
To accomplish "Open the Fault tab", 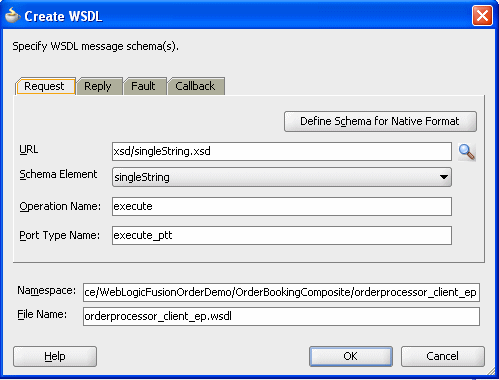I will 145,86.
